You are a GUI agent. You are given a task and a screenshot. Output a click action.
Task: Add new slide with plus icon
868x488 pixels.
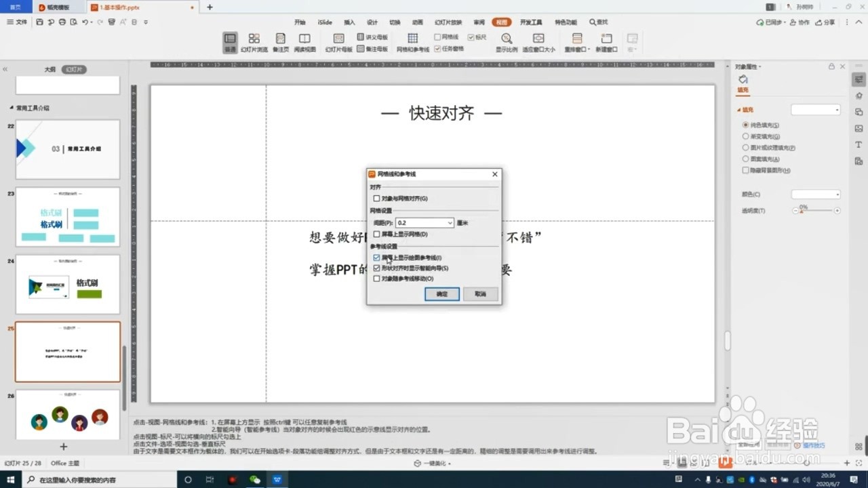(x=64, y=447)
